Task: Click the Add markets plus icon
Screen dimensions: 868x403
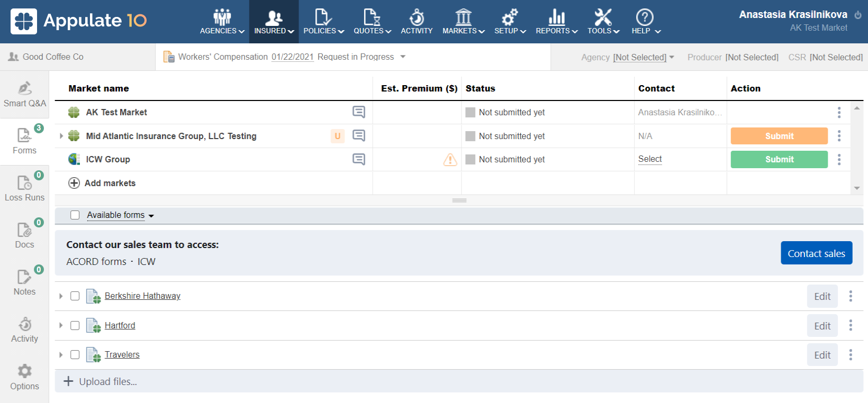Action: coord(74,183)
